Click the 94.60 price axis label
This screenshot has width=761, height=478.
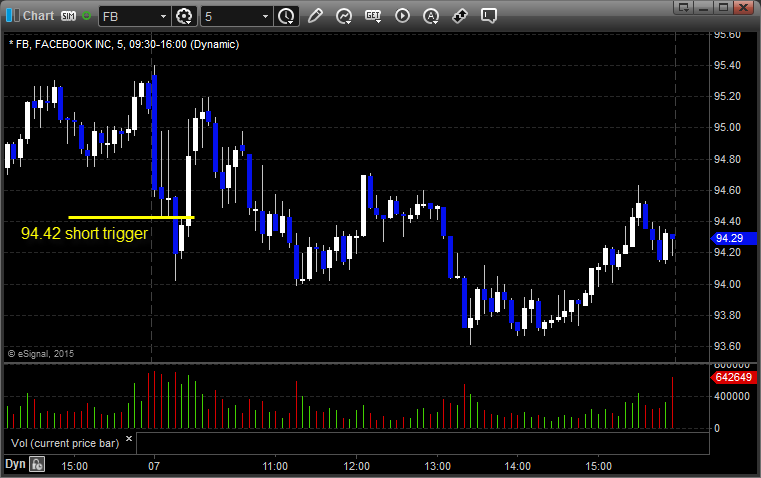(727, 190)
